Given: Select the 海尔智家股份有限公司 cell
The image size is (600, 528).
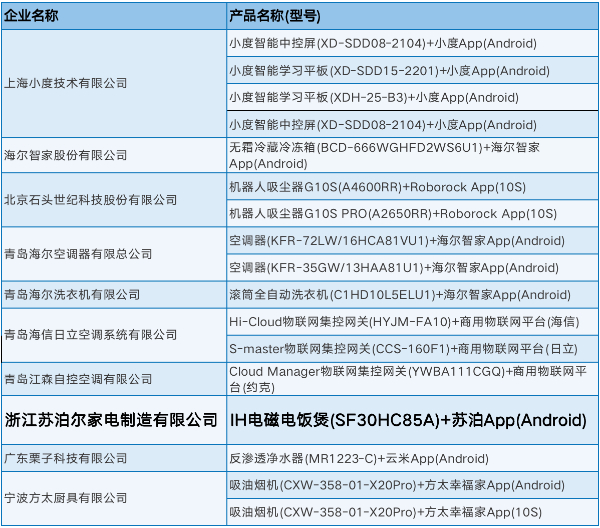Looking at the screenshot, I should click(x=66, y=155).
